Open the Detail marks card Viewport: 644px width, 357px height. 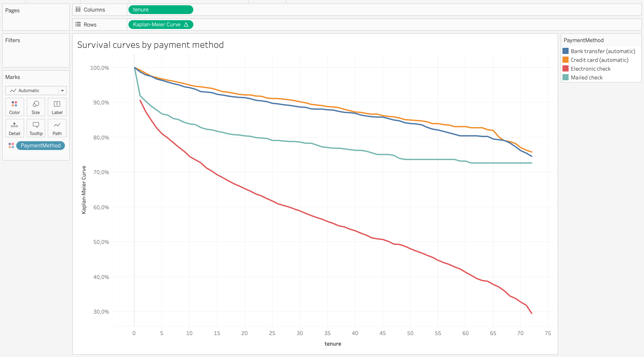point(14,128)
